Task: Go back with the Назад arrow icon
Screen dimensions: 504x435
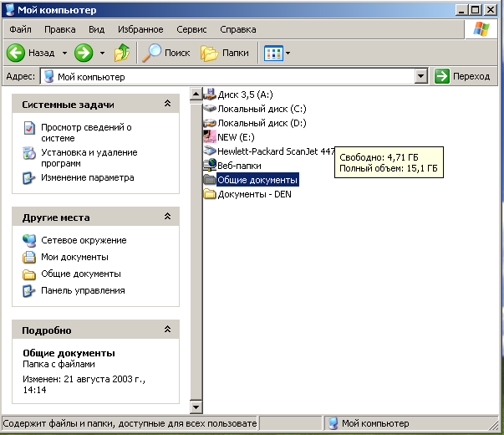Action: click(15, 53)
